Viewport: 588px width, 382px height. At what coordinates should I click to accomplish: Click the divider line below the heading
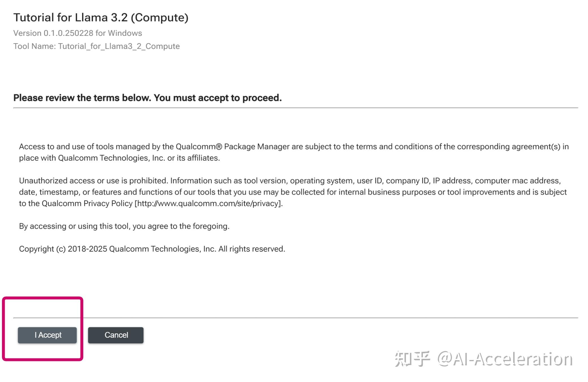(294, 108)
